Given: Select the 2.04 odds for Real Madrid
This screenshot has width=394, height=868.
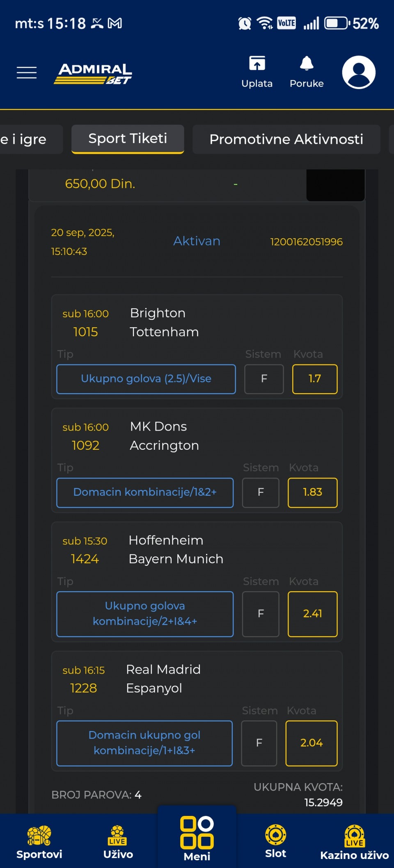Looking at the screenshot, I should 312,743.
